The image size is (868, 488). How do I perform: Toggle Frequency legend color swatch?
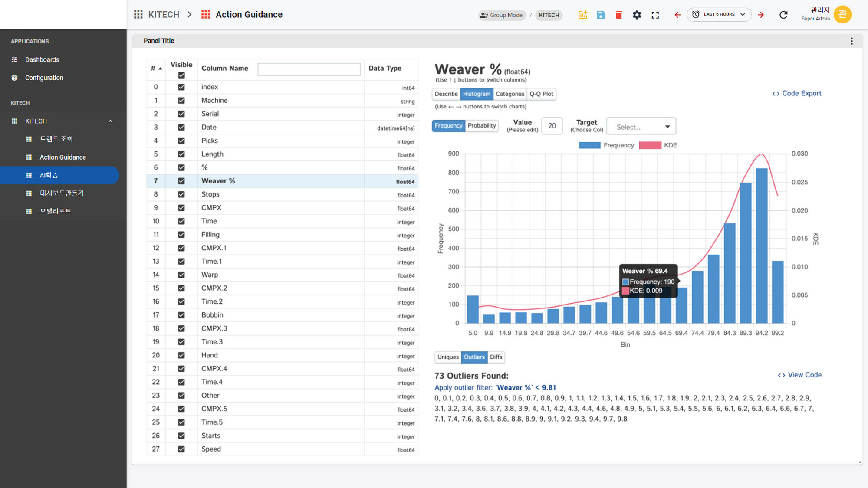pos(589,145)
